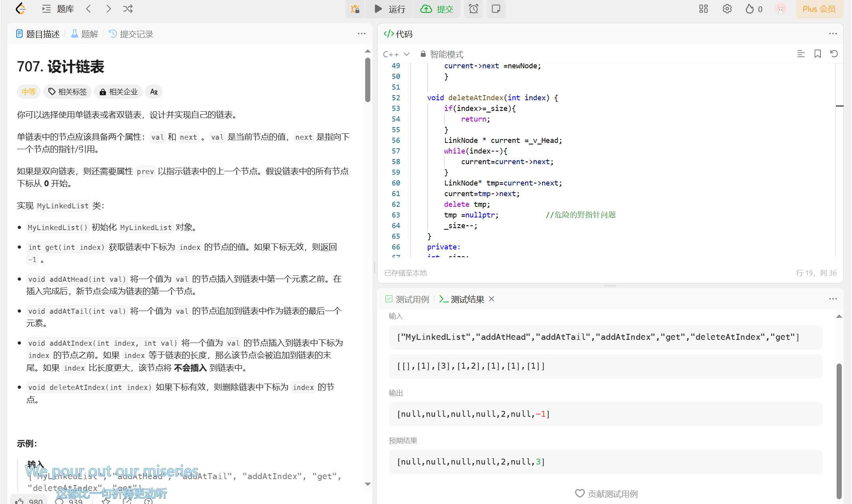Run the code with 运行 button
Screen dimensions: 852x504
pyautogui.click(x=389, y=9)
